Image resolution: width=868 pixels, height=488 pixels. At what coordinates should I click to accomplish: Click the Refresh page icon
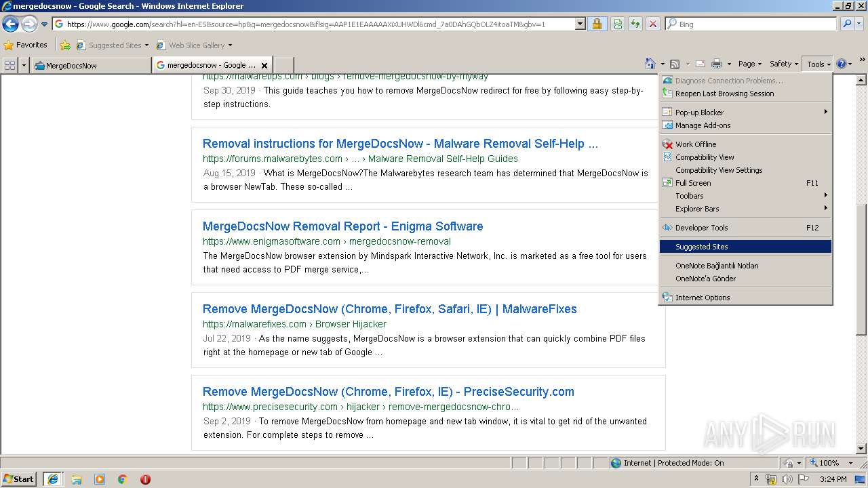pos(635,24)
